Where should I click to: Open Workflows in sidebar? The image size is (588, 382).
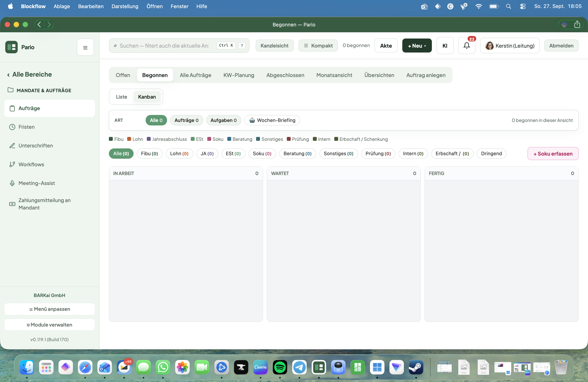pyautogui.click(x=49, y=165)
